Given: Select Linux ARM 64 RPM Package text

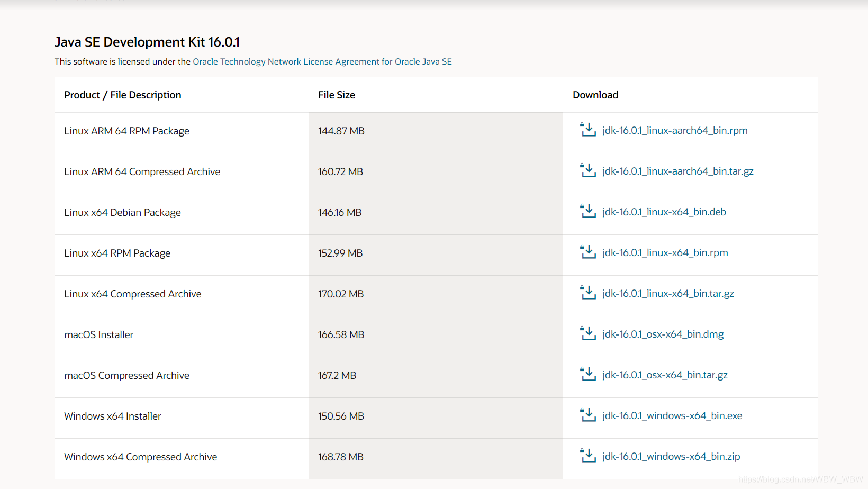Looking at the screenshot, I should coord(126,131).
